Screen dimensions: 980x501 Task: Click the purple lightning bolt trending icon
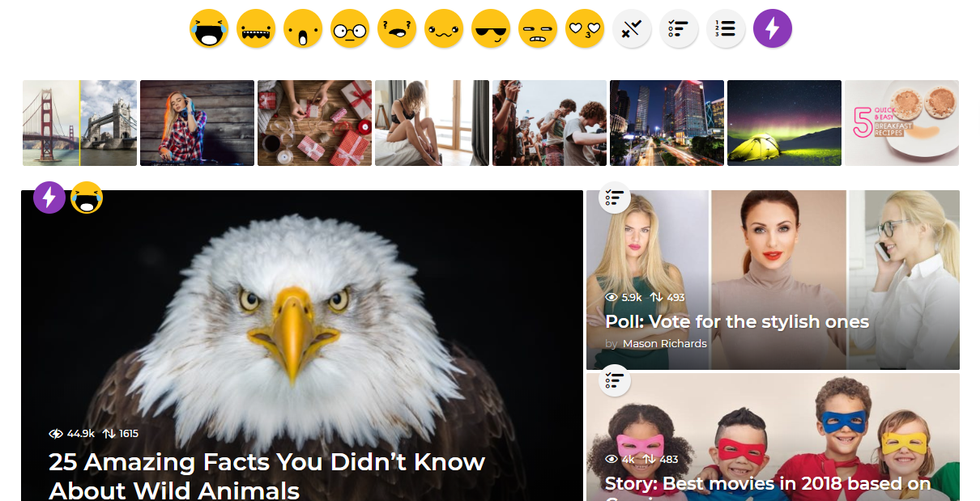[x=773, y=29]
